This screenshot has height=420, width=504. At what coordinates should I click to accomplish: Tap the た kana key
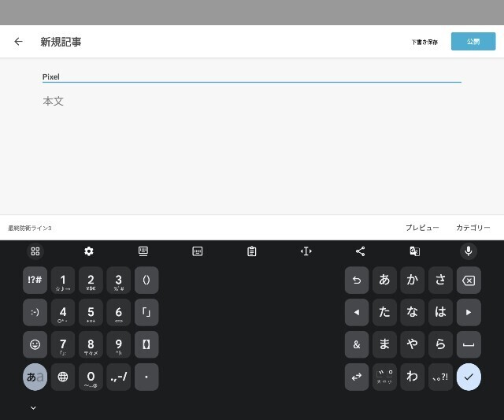pyautogui.click(x=384, y=312)
